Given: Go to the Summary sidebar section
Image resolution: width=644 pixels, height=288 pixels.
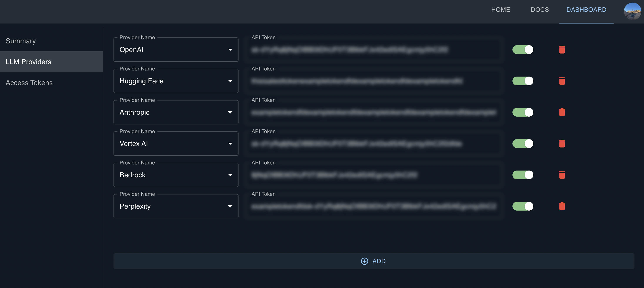Looking at the screenshot, I should tap(21, 41).
